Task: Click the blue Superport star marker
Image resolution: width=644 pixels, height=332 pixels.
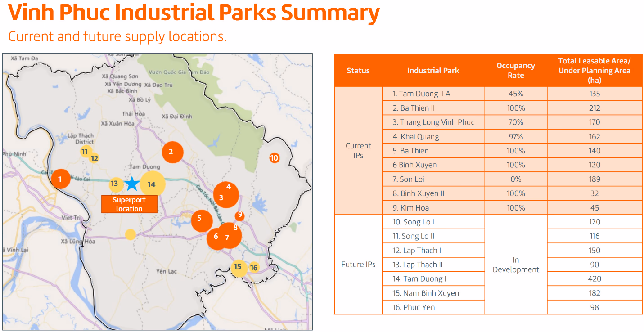Action: 132,184
